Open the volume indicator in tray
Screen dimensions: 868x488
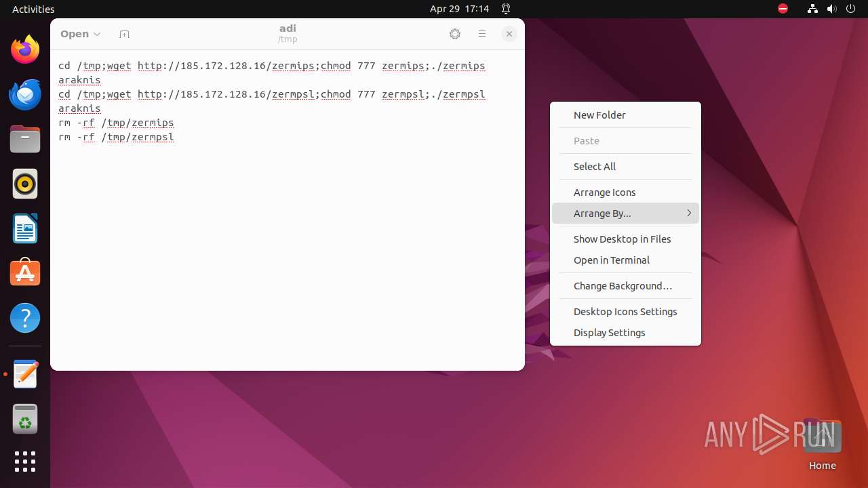click(x=832, y=9)
